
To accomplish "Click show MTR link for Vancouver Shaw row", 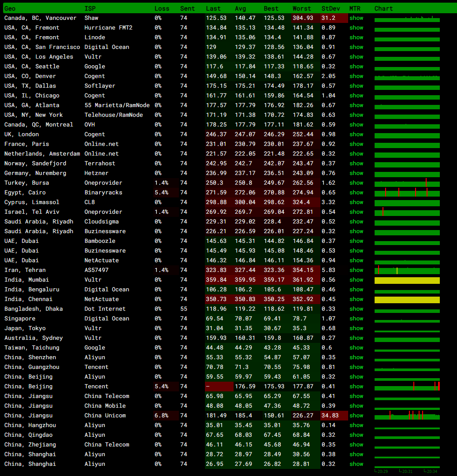I will [356, 18].
